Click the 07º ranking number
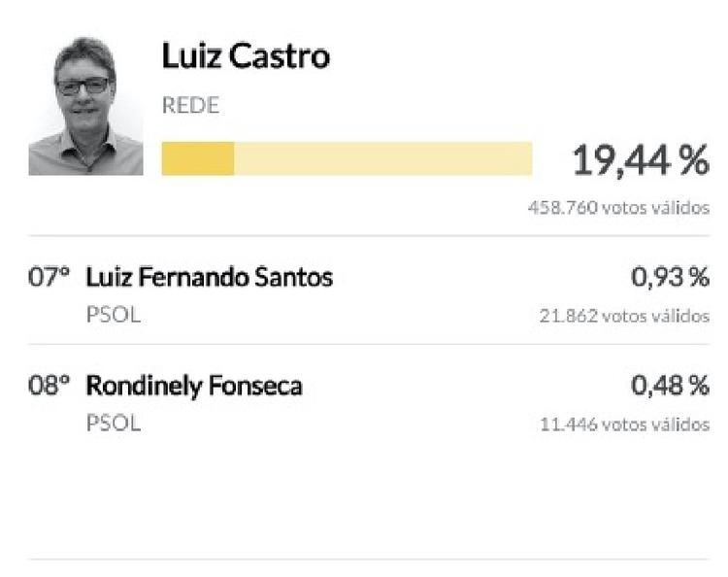This screenshot has width=728, height=577. (50, 278)
